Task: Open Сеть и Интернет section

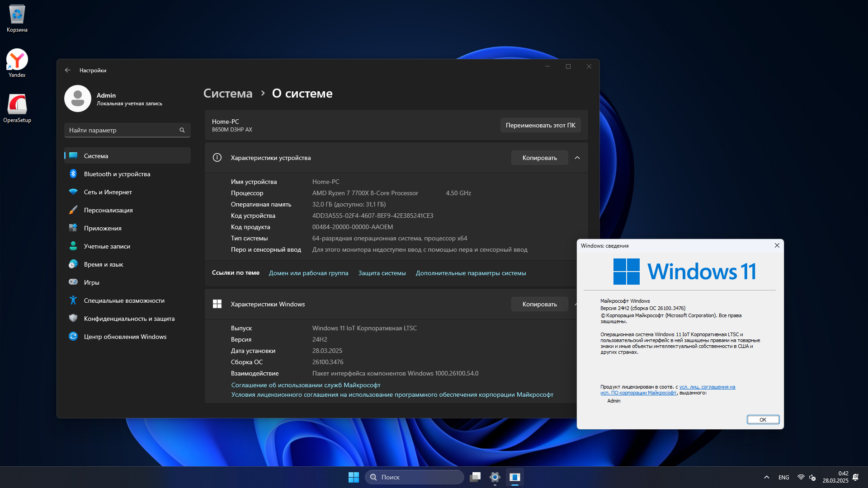Action: click(108, 192)
